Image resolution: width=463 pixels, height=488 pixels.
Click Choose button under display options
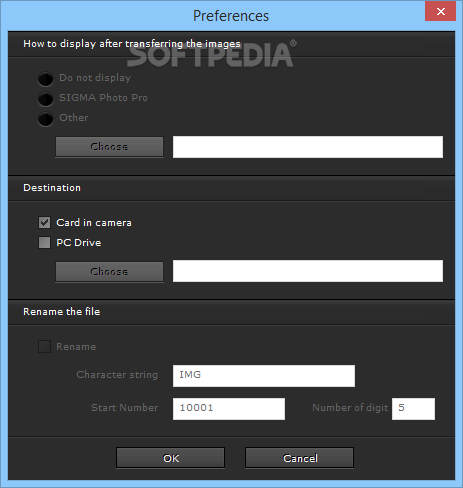(109, 147)
